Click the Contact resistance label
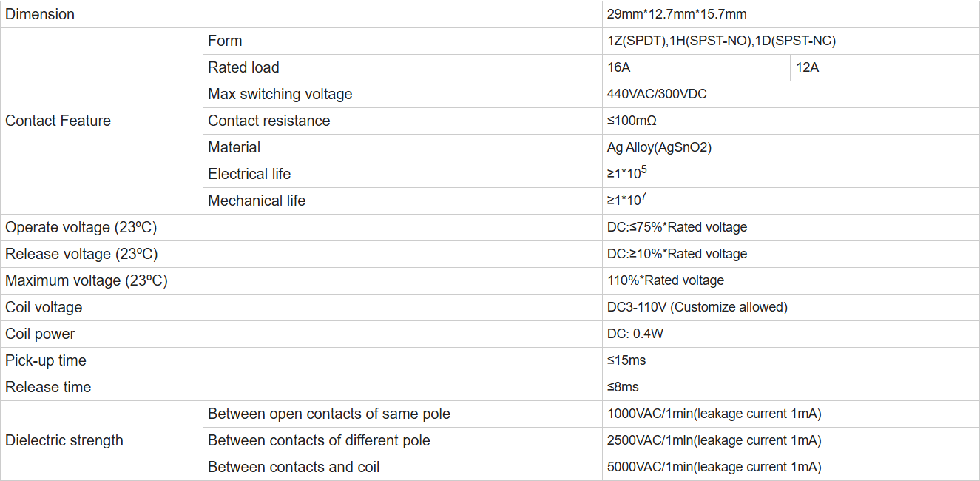The height and width of the screenshot is (481, 980). point(269,121)
